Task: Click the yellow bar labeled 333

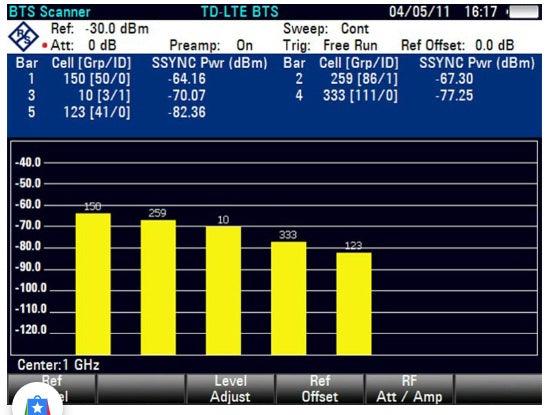Action: [289, 298]
